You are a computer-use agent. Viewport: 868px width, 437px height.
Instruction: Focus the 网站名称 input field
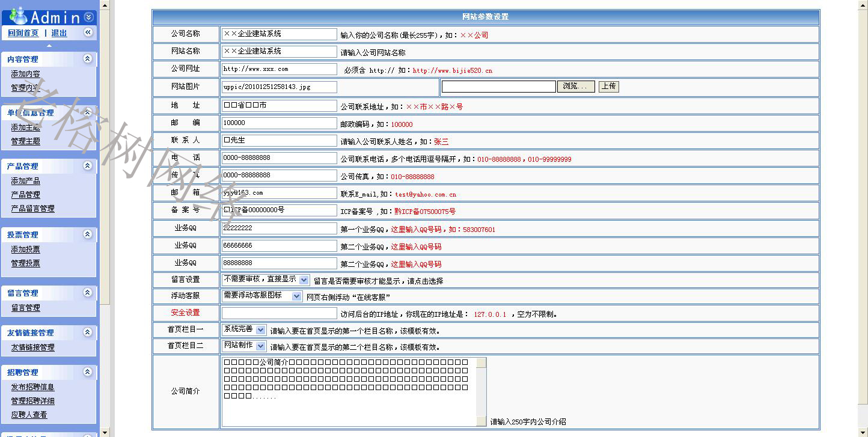[279, 52]
